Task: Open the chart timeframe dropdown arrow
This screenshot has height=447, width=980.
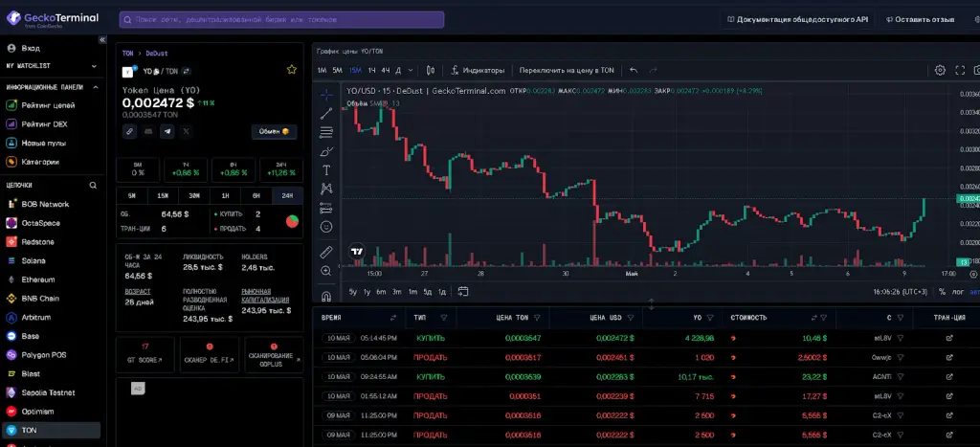Action: pyautogui.click(x=410, y=70)
